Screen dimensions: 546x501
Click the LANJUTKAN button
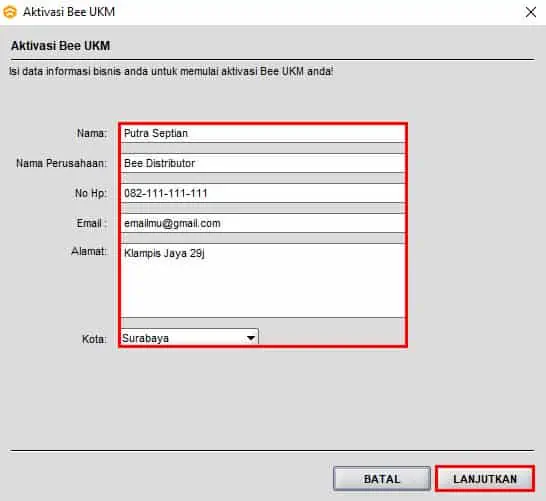coord(485,479)
